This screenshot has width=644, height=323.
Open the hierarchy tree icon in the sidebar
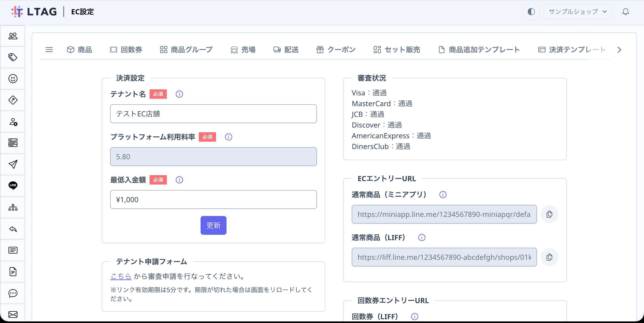tap(13, 207)
